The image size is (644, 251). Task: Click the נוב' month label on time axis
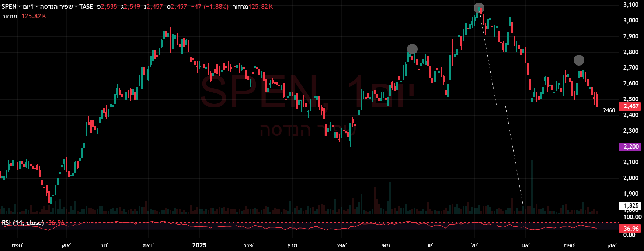[104, 245]
